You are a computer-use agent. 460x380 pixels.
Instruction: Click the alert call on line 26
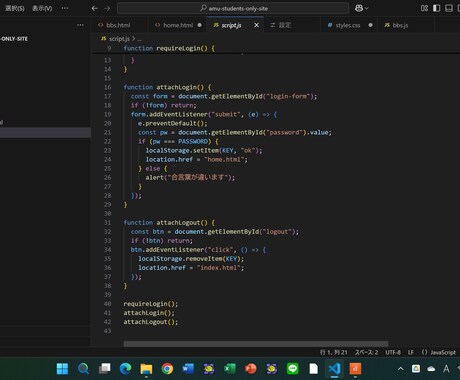pyautogui.click(x=154, y=177)
